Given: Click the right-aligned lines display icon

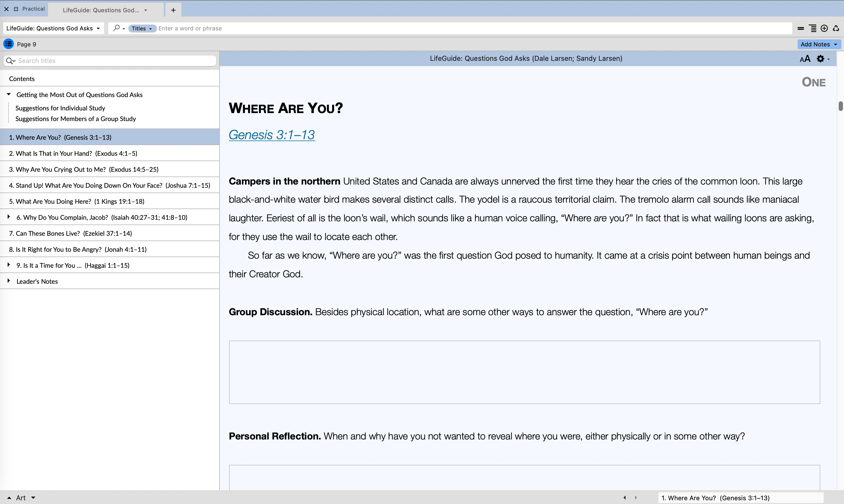Looking at the screenshot, I should [x=813, y=28].
